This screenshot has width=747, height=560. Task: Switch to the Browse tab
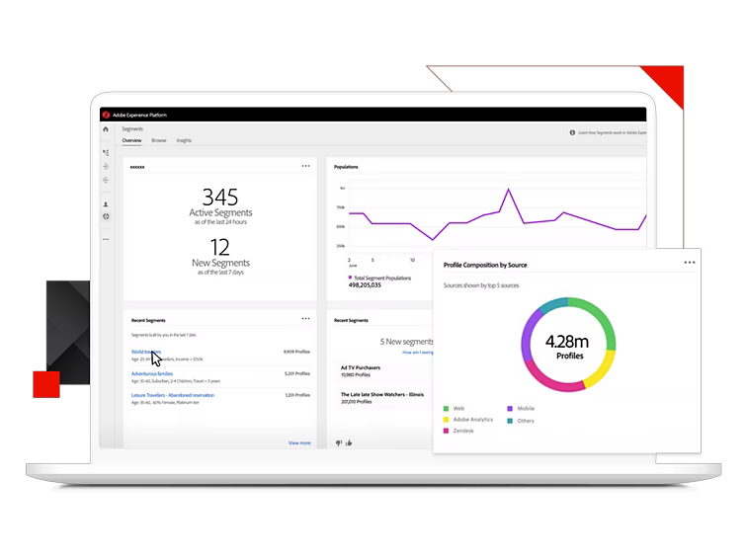tap(159, 140)
